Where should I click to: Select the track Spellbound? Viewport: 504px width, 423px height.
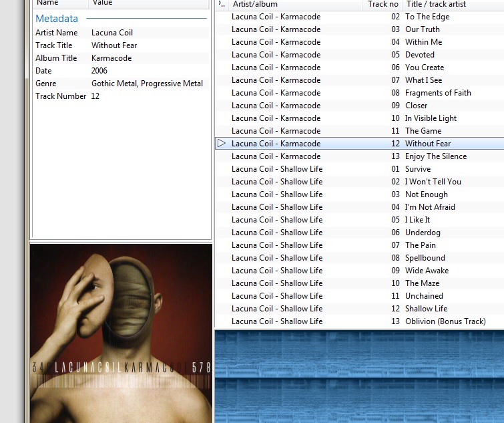tap(359, 258)
